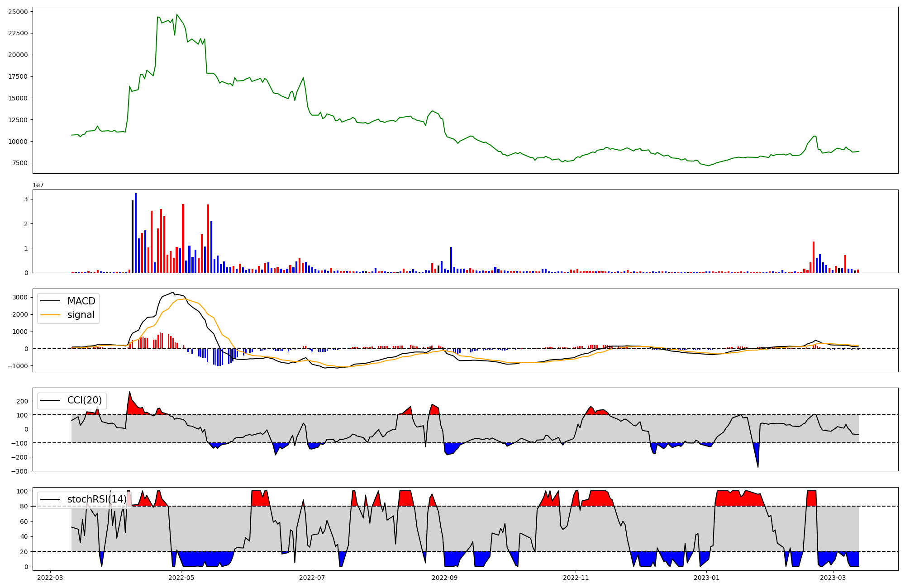Click the 2023-03 date tick label
Image resolution: width=905 pixels, height=588 pixels.
[x=833, y=578]
